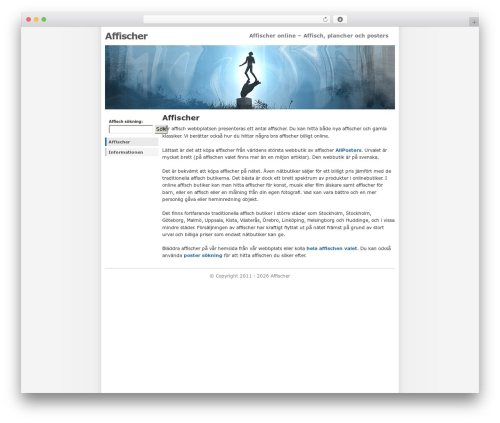Focus the Affisch sökning input field
The image size is (500, 423).
coord(131,129)
